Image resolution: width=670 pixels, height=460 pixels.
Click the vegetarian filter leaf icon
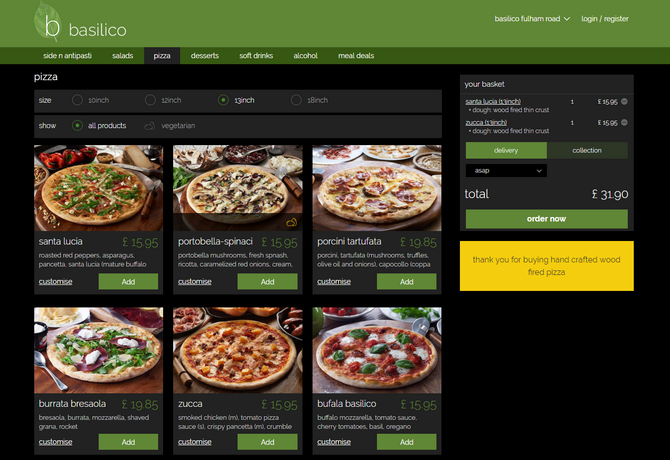[x=150, y=126]
